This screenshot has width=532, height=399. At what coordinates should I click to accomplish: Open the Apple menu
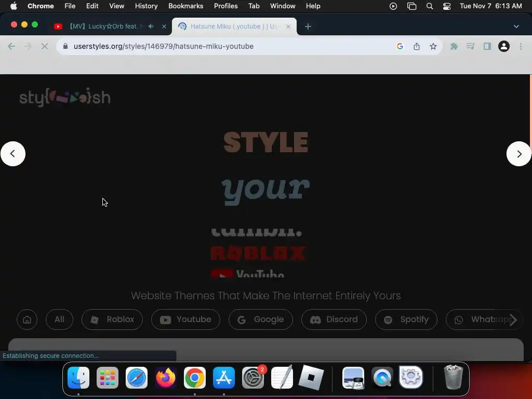coord(14,6)
